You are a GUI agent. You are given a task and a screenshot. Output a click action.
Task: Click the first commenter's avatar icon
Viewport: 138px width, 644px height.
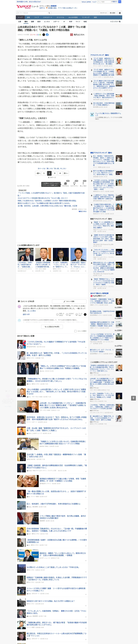(19, 307)
